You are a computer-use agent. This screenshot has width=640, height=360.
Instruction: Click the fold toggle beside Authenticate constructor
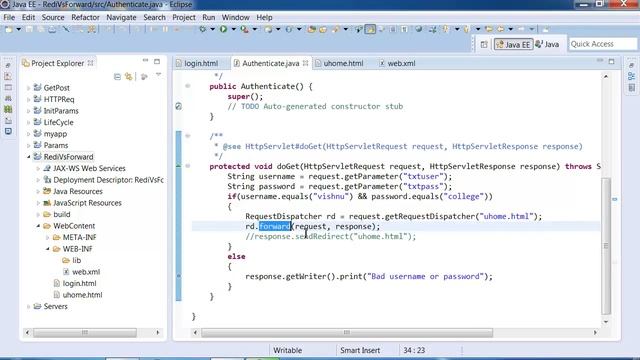[x=188, y=86]
